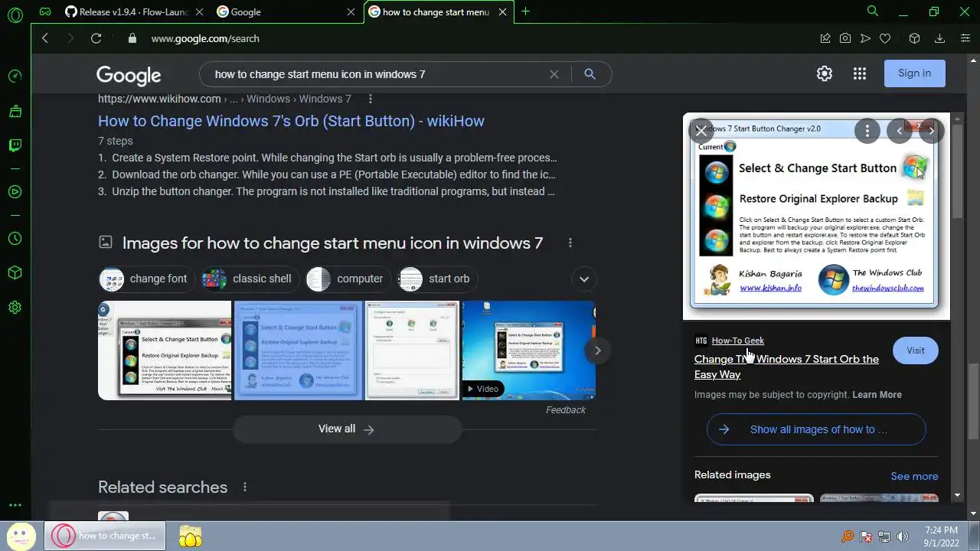Open options beside wikihow.com result URL
Image resolution: width=980 pixels, height=551 pixels.
coord(371,99)
